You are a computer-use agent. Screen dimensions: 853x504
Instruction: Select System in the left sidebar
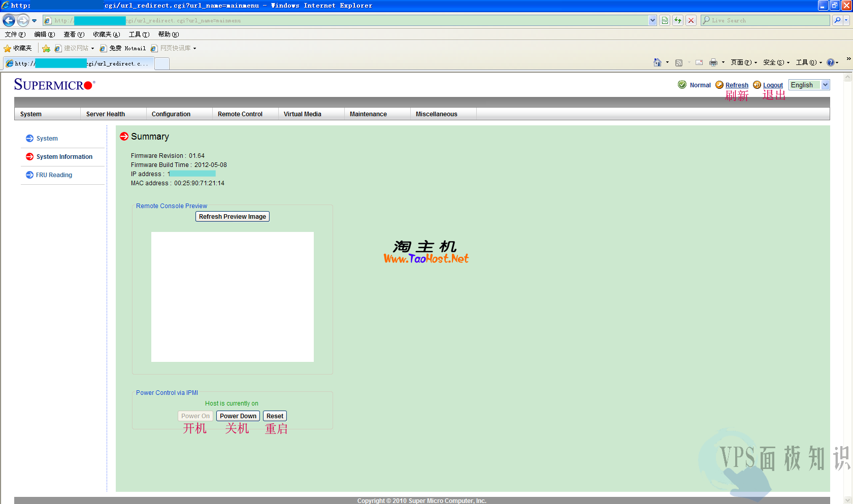[x=47, y=139]
